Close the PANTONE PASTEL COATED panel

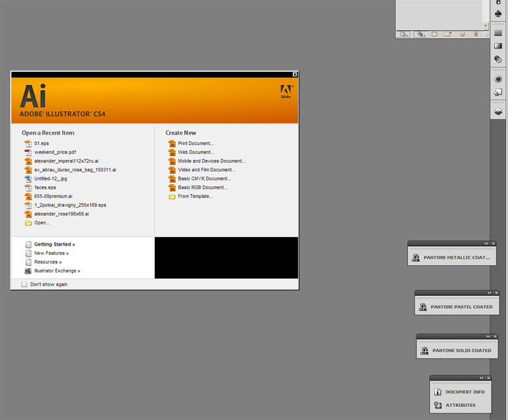tap(496, 293)
